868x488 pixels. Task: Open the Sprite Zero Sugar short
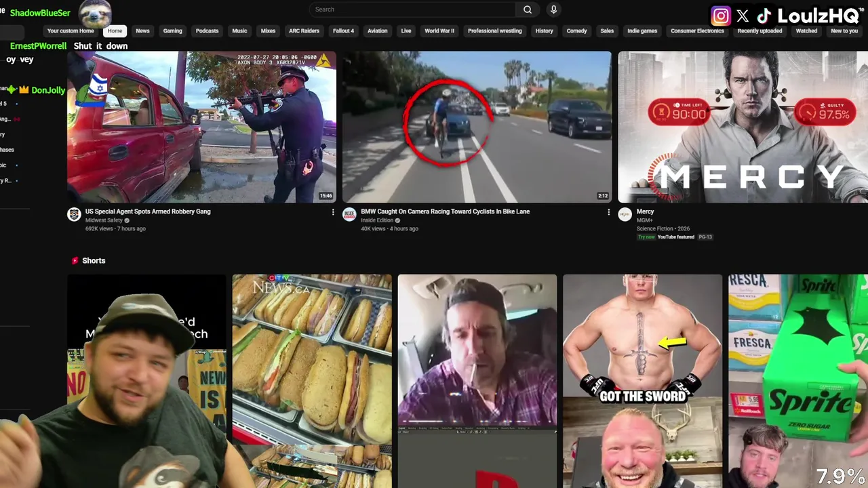pyautogui.click(x=798, y=381)
